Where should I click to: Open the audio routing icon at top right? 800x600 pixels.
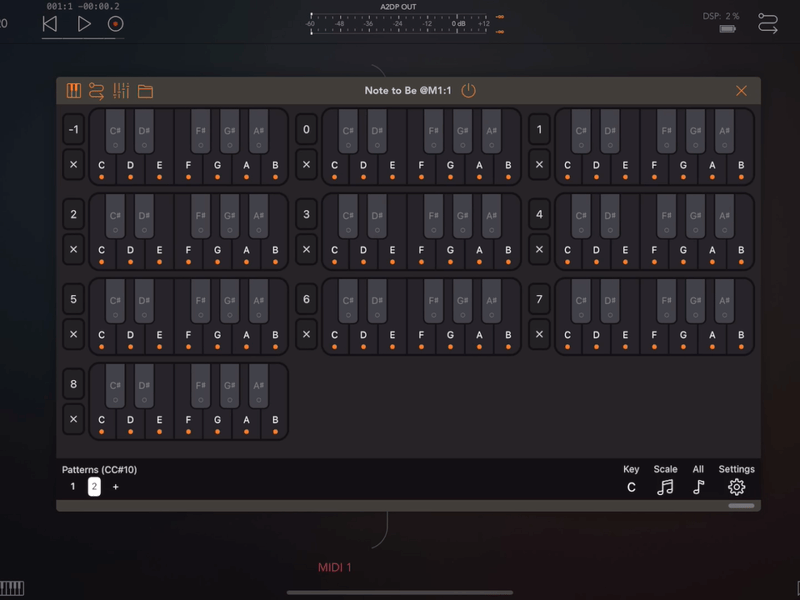(768, 21)
